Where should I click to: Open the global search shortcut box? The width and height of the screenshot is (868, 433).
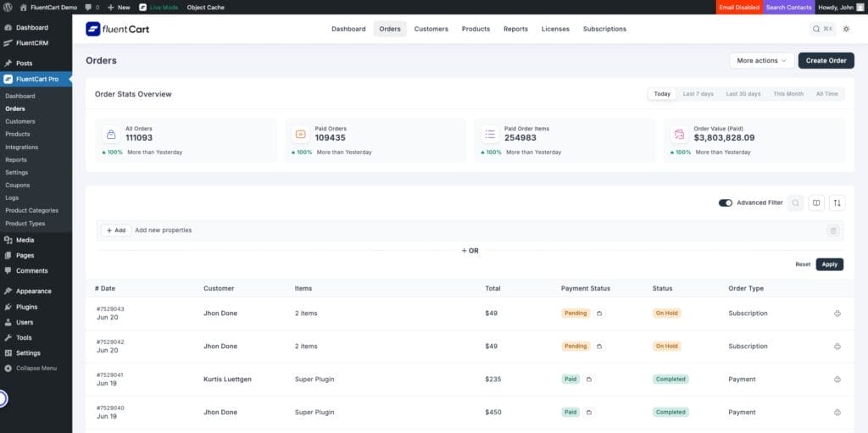(822, 29)
